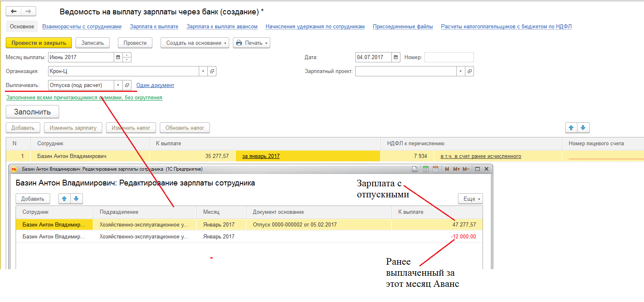This screenshot has height=302, width=644.
Task: Click the Заполнить button
Action: [32, 112]
